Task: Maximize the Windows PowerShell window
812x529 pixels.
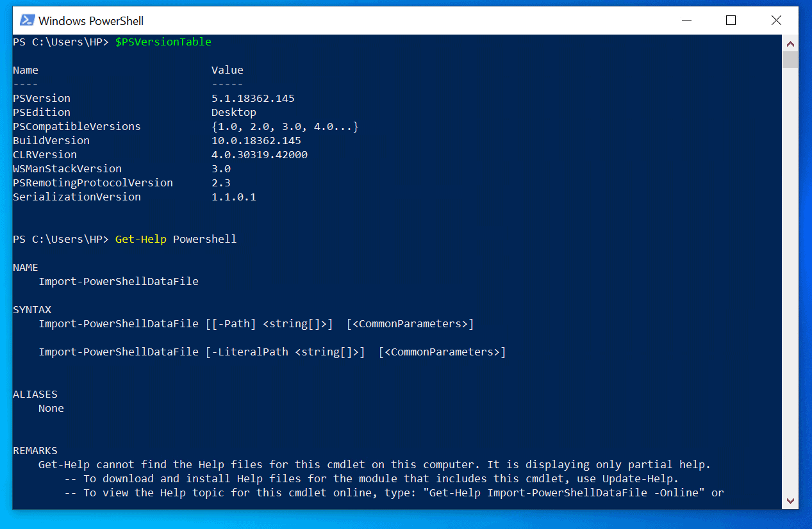Action: [x=731, y=20]
